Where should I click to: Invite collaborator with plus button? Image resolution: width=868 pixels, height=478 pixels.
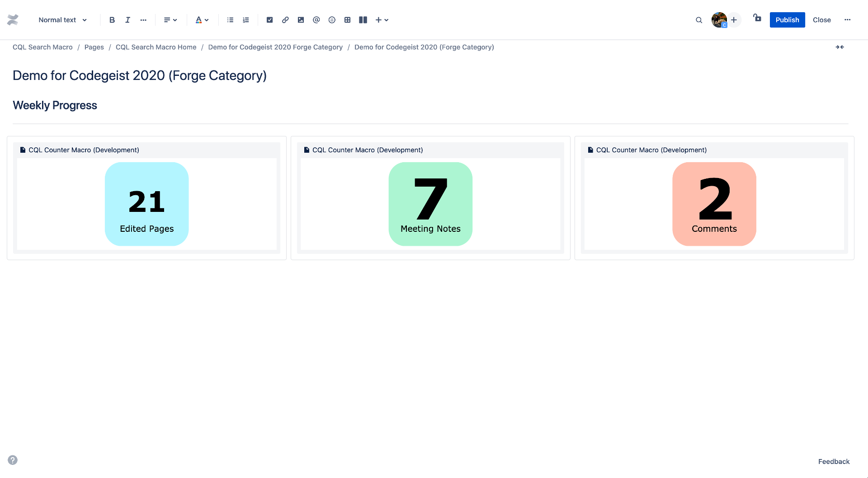pyautogui.click(x=734, y=20)
